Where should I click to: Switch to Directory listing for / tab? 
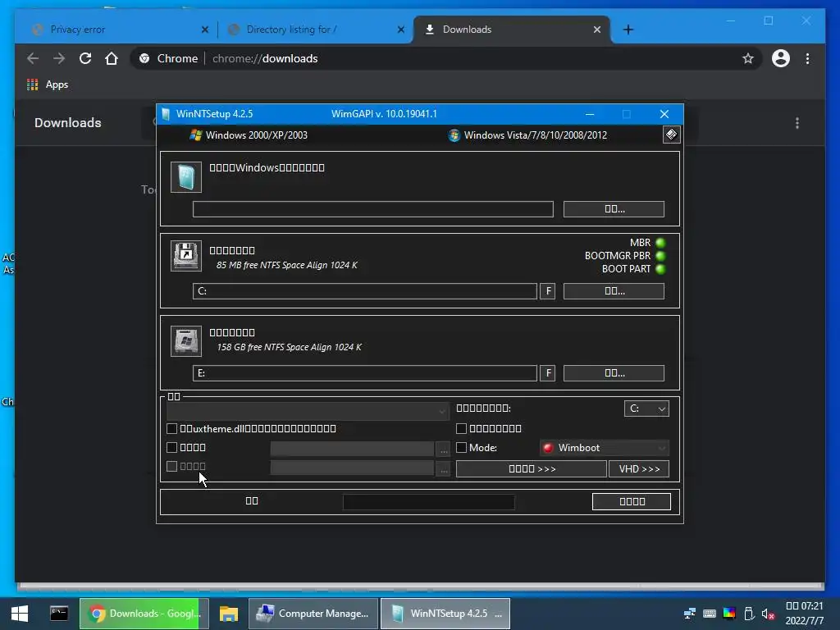[x=316, y=30]
